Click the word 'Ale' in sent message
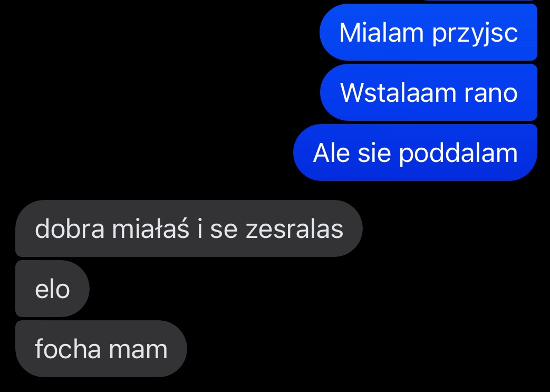This screenshot has height=392, width=550. (331, 152)
